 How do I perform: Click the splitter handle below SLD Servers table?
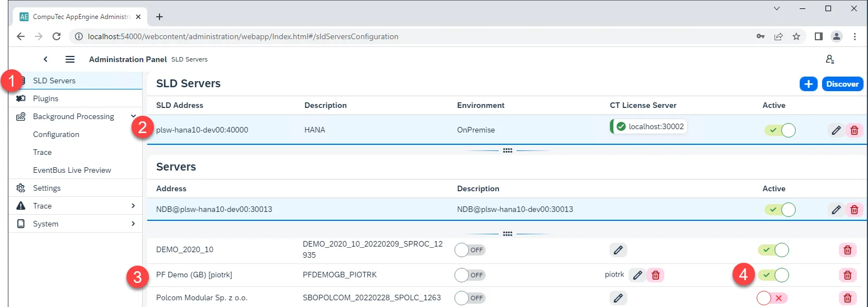pyautogui.click(x=508, y=150)
